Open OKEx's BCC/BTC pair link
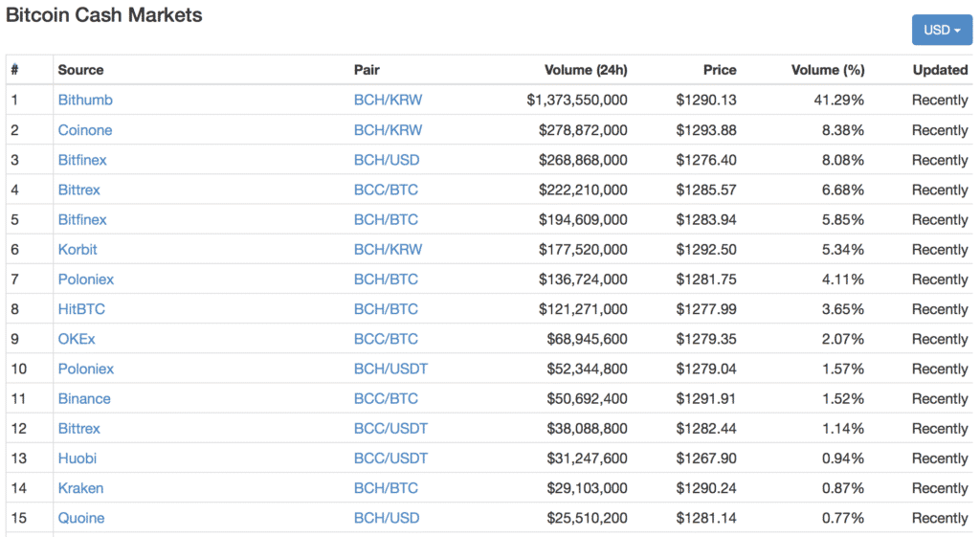Viewport: 980px width, 537px height. tap(386, 339)
